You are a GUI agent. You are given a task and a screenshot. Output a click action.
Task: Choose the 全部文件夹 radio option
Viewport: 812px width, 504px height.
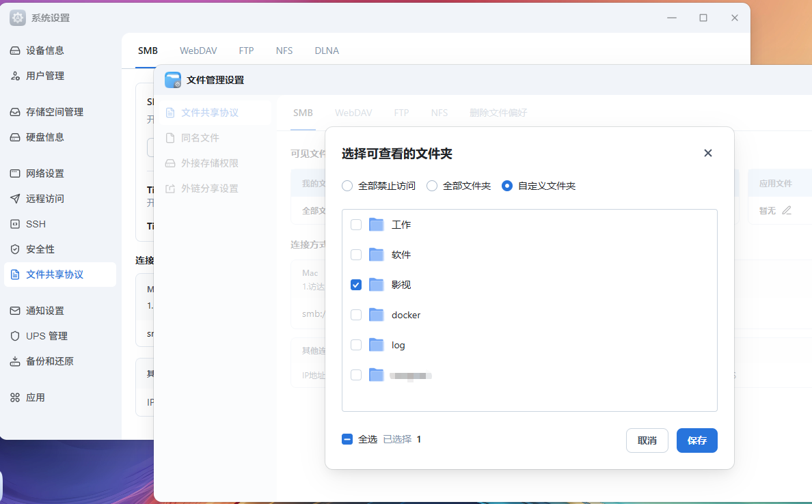tap(432, 186)
